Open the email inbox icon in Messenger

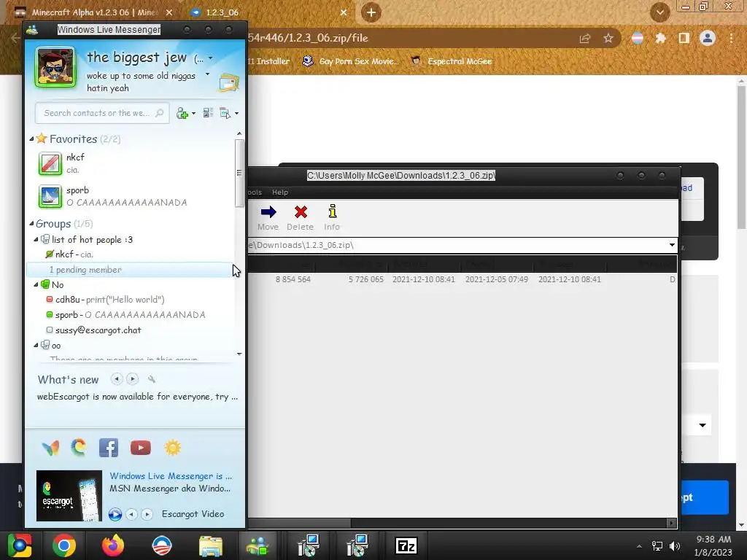point(228,83)
